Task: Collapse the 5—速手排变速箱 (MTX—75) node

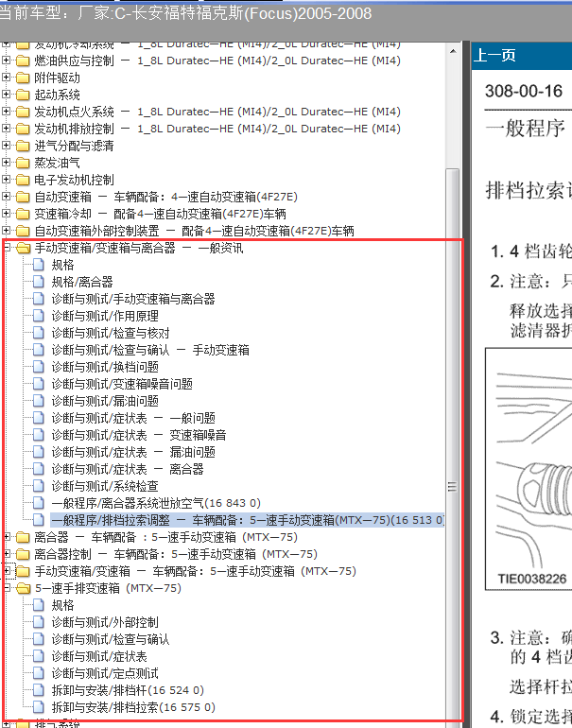Action: click(6, 588)
